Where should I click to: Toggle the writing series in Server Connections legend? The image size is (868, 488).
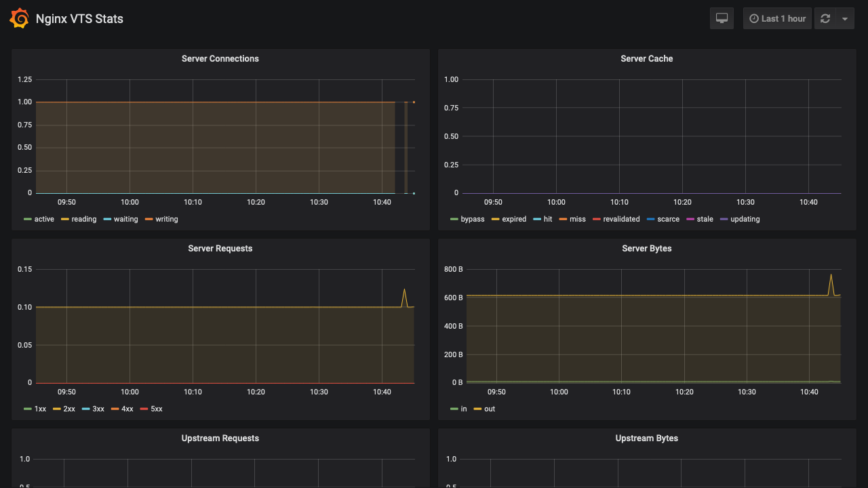pyautogui.click(x=165, y=219)
